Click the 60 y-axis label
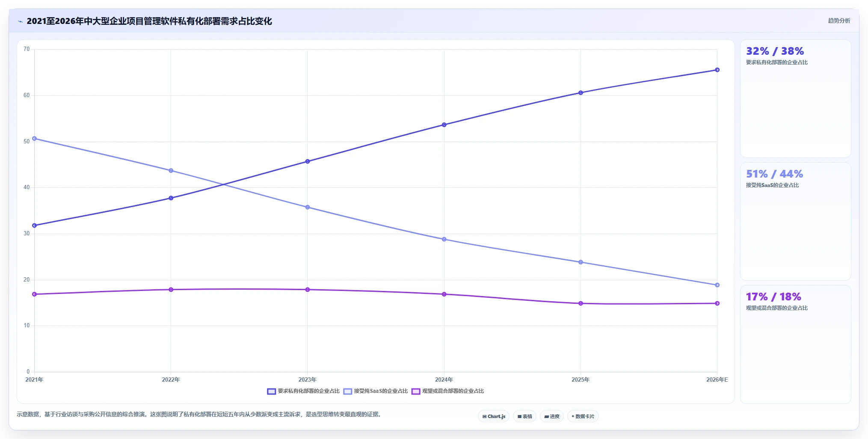 27,95
